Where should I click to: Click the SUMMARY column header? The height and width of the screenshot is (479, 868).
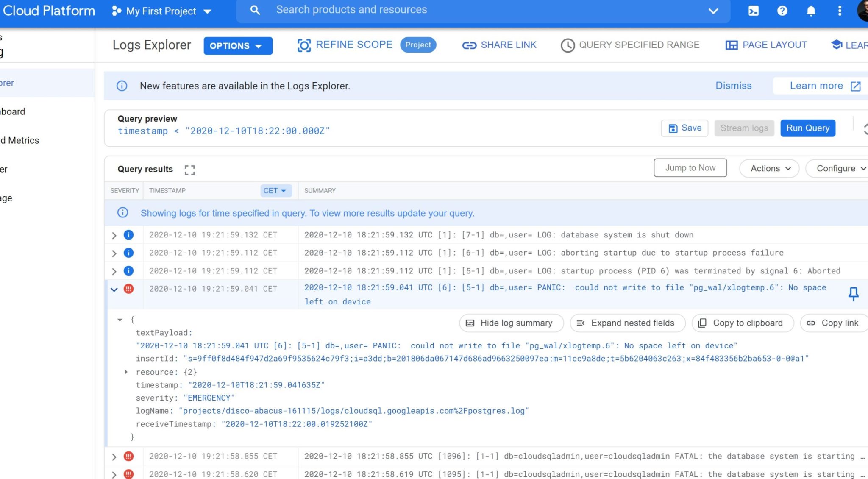coord(320,191)
